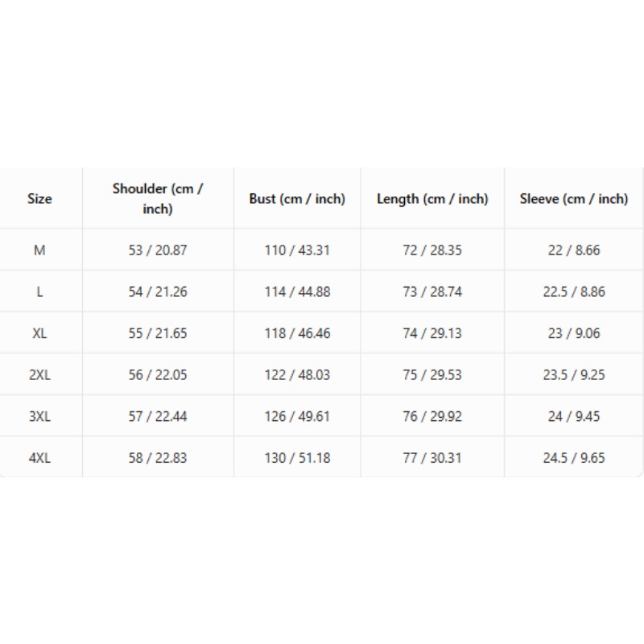Click the 24.5 / 9.65 sleeve cell
The width and height of the screenshot is (644, 644).
(x=574, y=458)
